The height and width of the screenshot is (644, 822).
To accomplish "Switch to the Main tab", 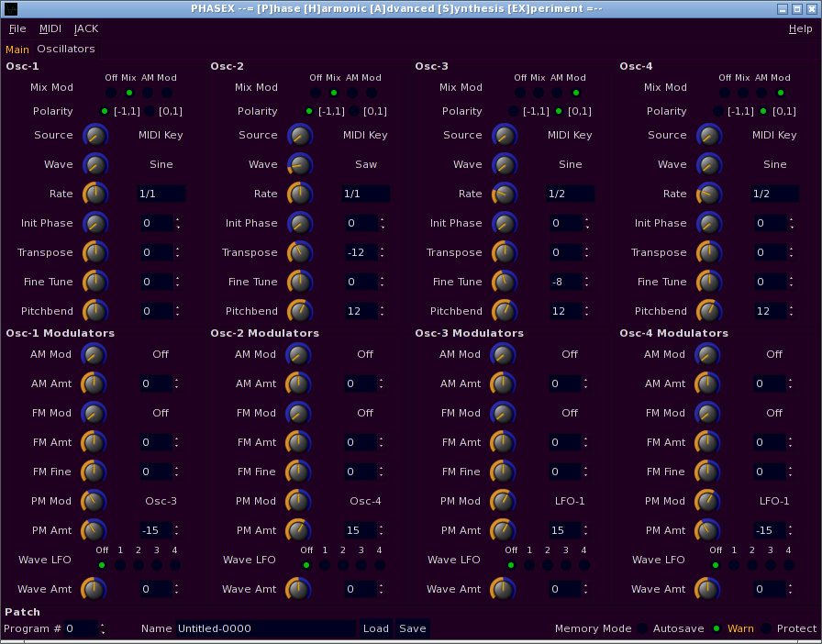I will (17, 50).
